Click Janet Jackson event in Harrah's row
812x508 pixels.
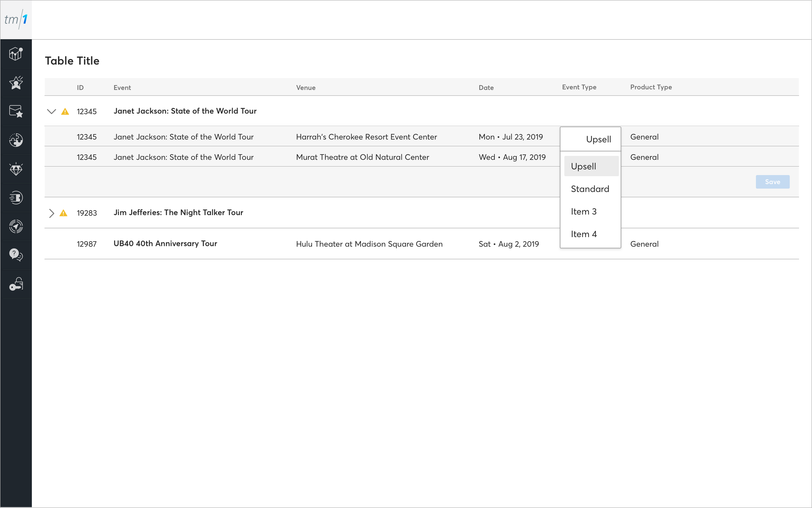[x=183, y=137]
